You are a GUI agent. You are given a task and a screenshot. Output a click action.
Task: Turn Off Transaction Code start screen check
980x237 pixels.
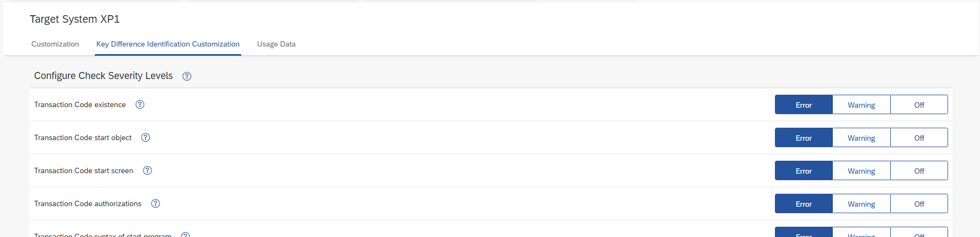919,171
